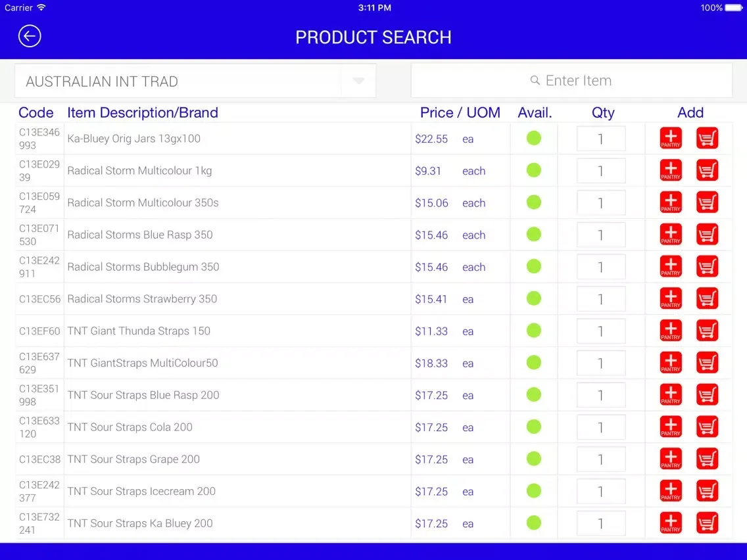Add Radical Storms Strawberry 350 to pantry
The image size is (747, 560).
pos(671,298)
